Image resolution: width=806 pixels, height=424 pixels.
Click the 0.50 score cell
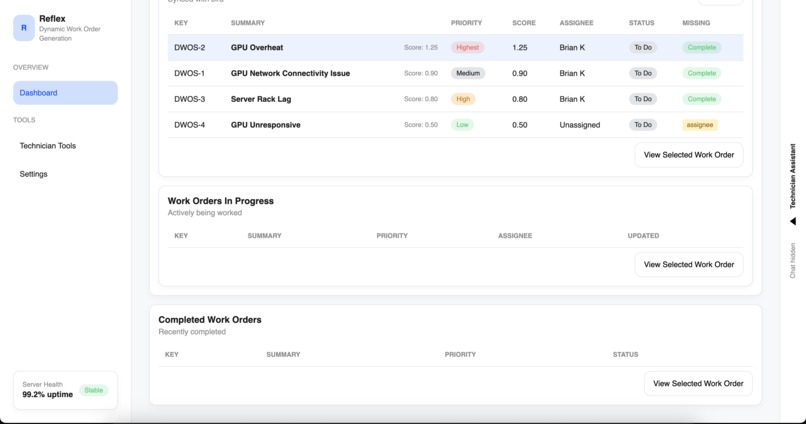tap(520, 125)
